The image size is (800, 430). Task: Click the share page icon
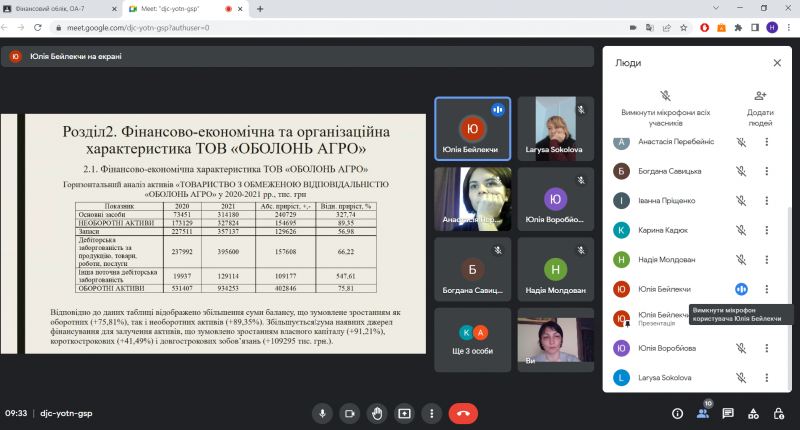(x=667, y=28)
